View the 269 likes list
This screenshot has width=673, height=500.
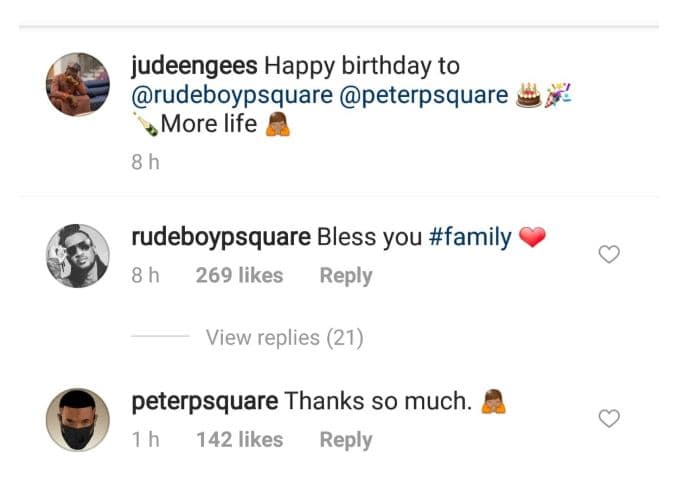click(x=239, y=275)
